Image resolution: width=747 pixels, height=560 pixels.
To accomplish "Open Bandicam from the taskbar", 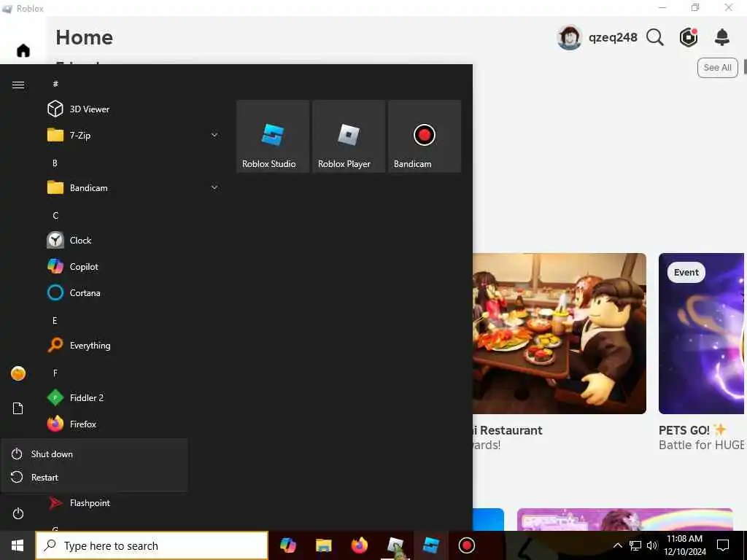I will (466, 545).
